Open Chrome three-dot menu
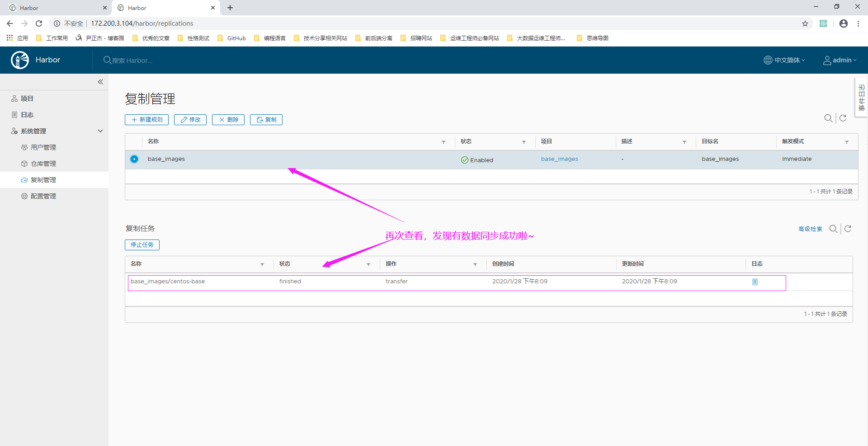 [x=858, y=23]
